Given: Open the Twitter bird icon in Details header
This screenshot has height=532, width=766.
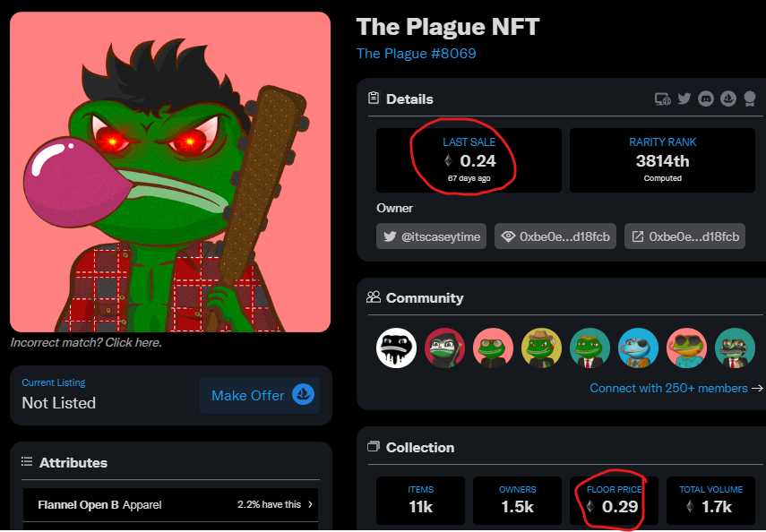Looking at the screenshot, I should 684,99.
